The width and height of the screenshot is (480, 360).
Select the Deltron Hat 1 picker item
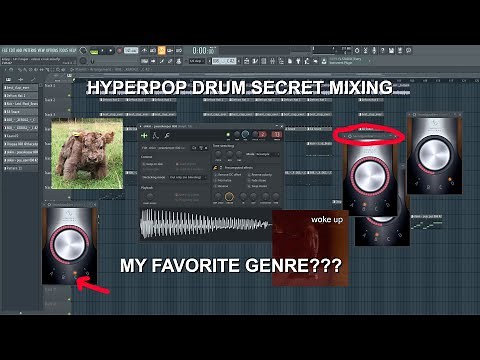click(x=21, y=95)
